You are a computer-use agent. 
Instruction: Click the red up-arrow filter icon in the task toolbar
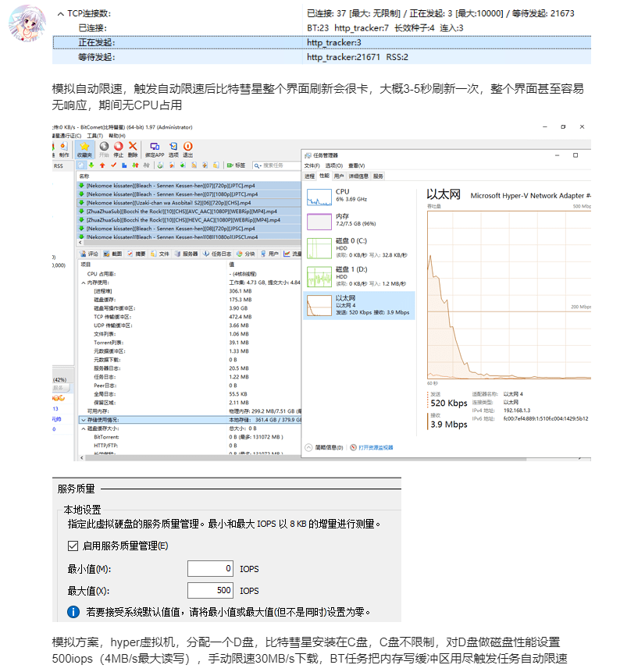point(102,165)
